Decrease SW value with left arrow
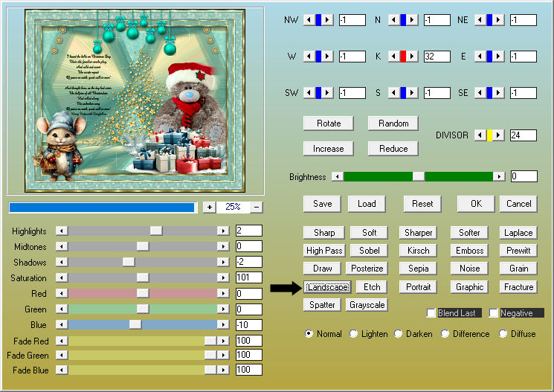Viewport: 554px width, 392px height. click(x=309, y=93)
